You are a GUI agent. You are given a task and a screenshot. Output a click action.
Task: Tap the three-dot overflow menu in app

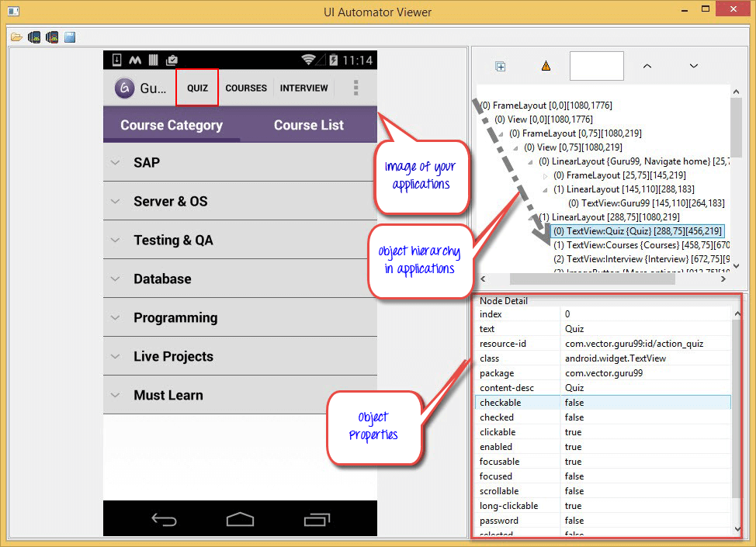(356, 88)
